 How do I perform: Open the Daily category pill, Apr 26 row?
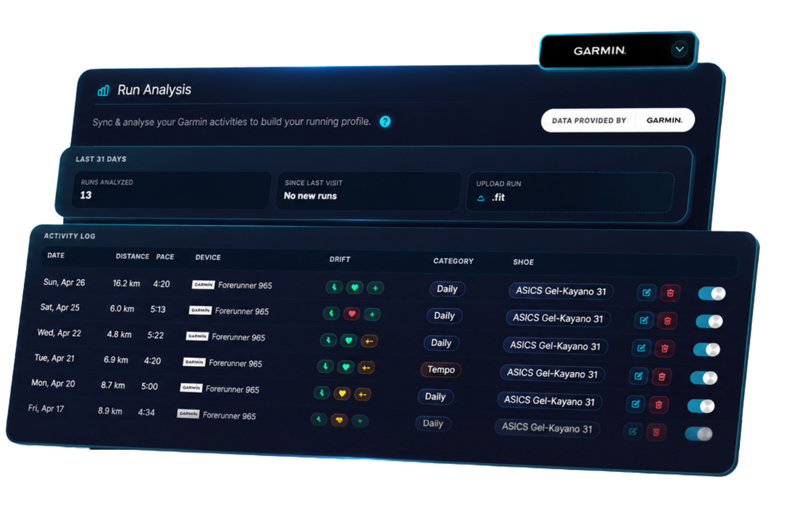coord(447,289)
